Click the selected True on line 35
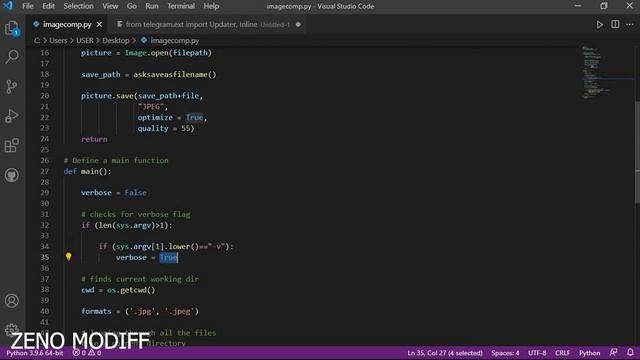 [x=169, y=258]
